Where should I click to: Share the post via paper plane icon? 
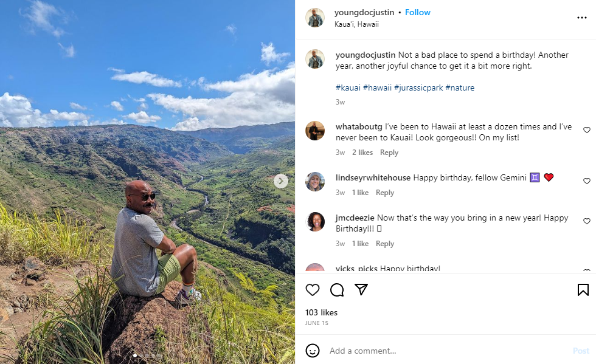coord(361,290)
